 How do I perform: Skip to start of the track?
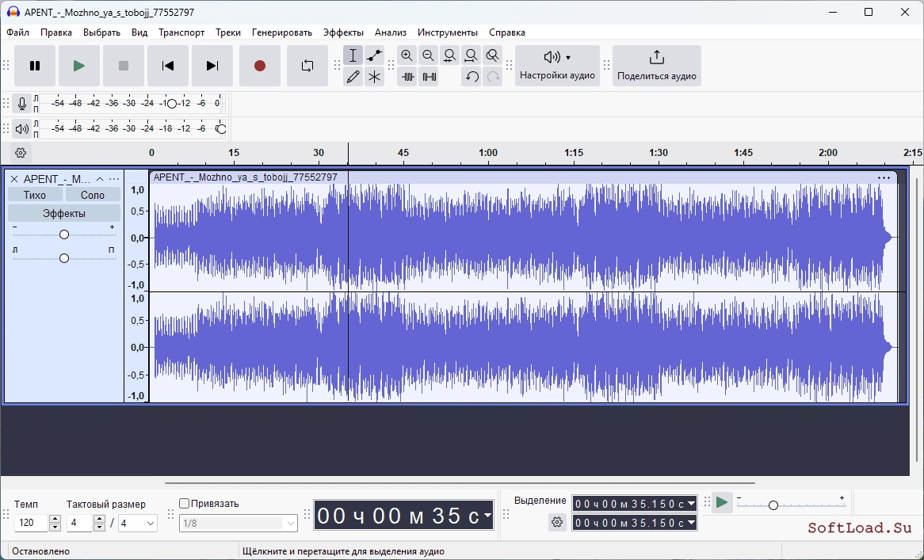[168, 66]
